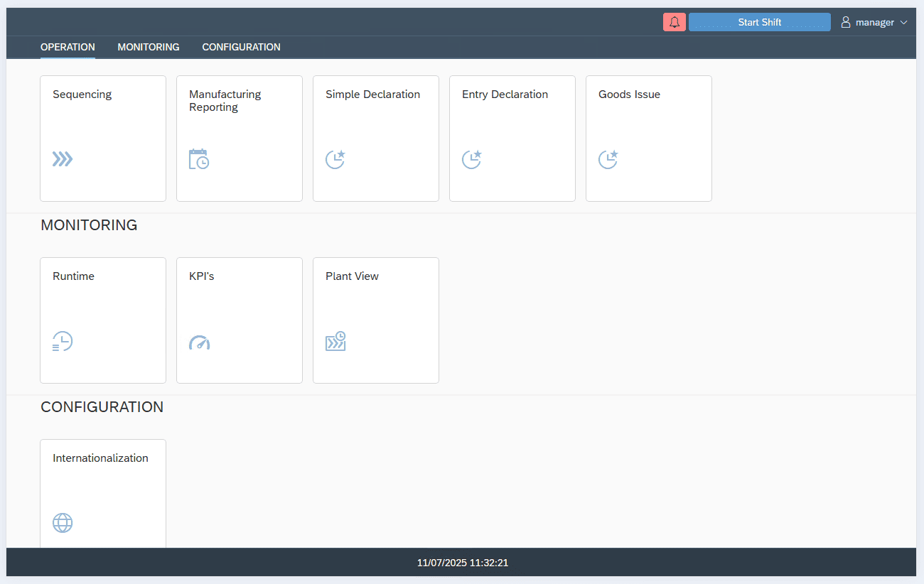924x584 pixels.
Task: Click the clock-star icon on Simple Declaration
Action: 335,159
